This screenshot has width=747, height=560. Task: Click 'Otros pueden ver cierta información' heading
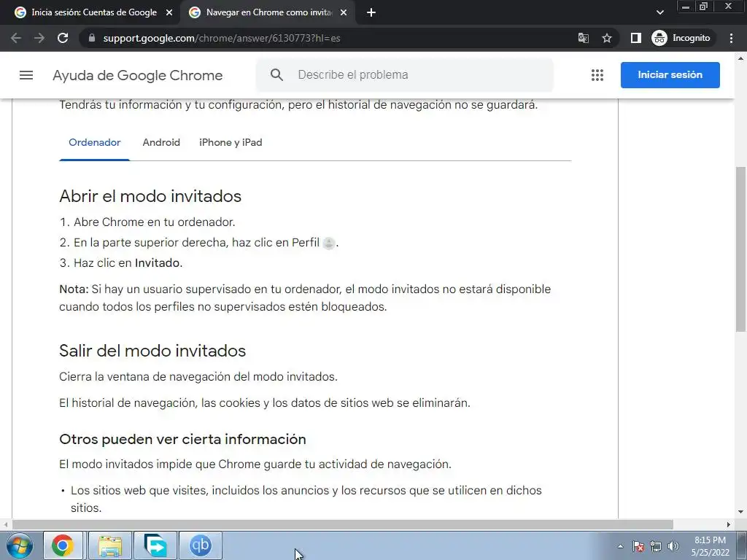(182, 439)
